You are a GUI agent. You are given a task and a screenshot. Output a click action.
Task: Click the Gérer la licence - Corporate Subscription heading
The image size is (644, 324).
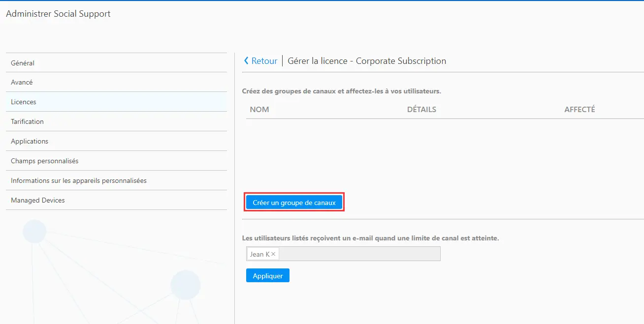point(367,61)
